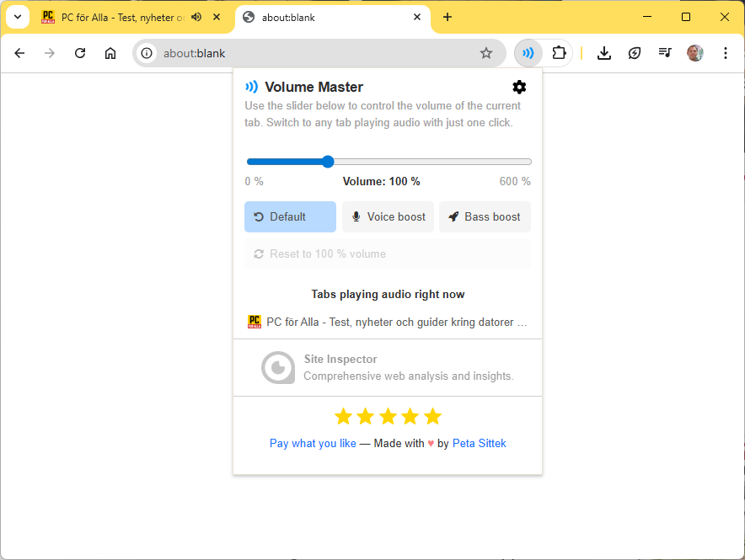Open the tab search dropdown arrow
Screen dimensions: 745x560
(x=18, y=16)
